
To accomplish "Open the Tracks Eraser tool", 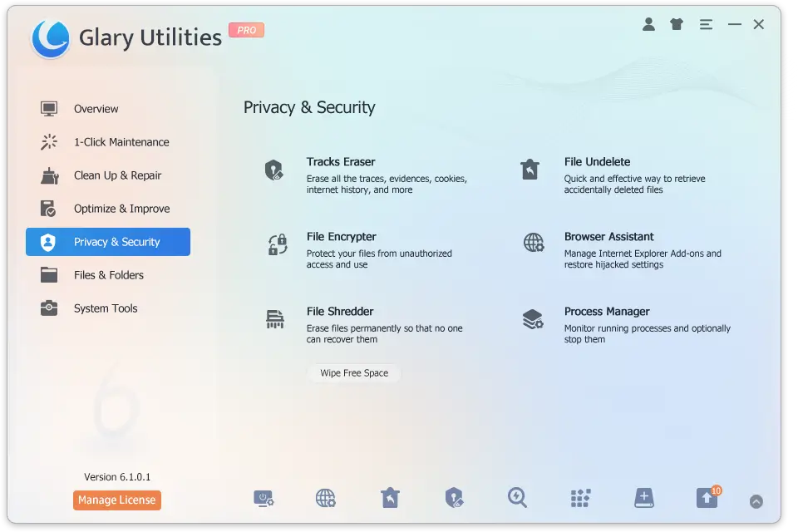I will tap(341, 161).
